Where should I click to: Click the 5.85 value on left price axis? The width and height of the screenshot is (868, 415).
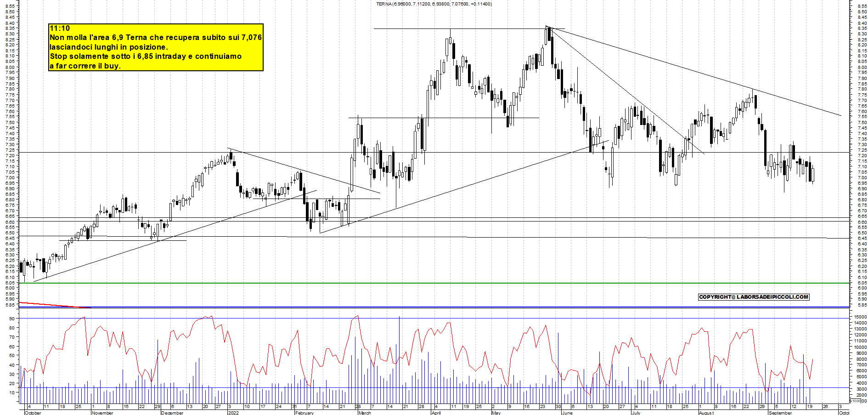10,305
